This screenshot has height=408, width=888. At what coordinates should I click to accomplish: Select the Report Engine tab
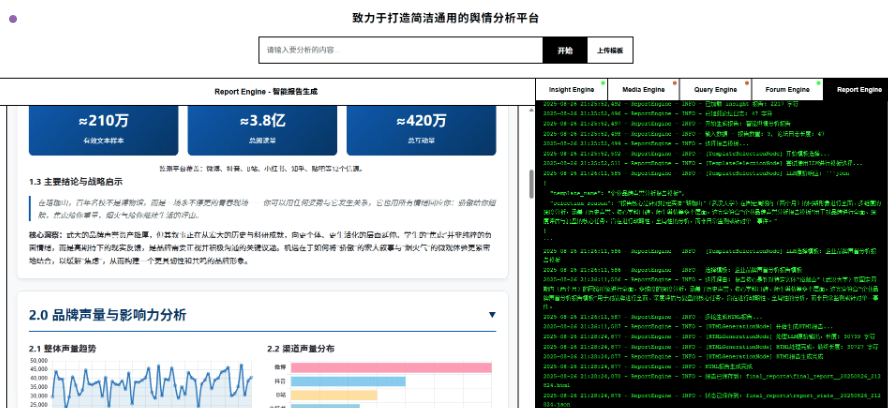pyautogui.click(x=858, y=91)
